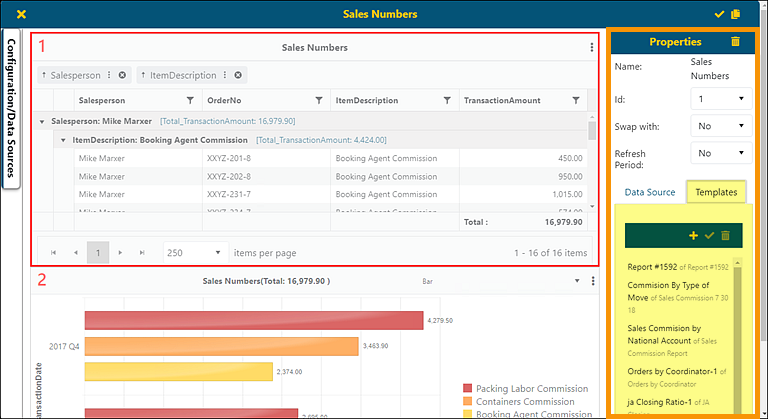The image size is (768, 419).
Task: Add a new template with the plus icon
Action: (694, 235)
